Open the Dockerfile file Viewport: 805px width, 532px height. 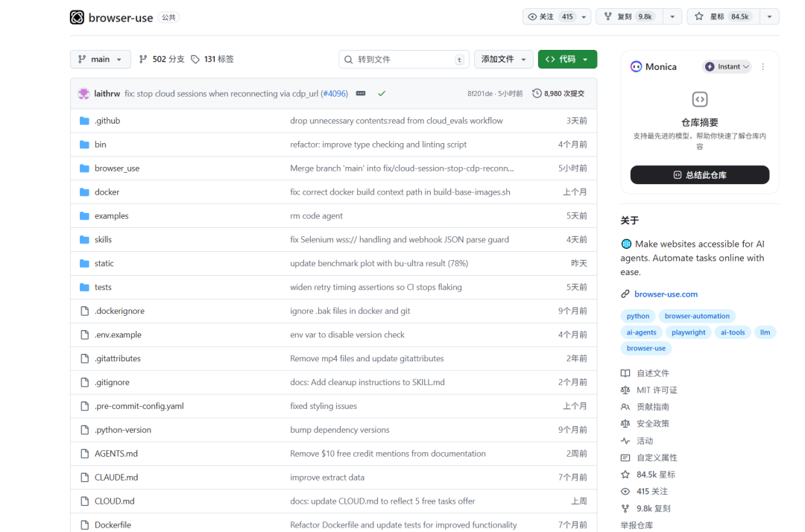click(x=113, y=525)
